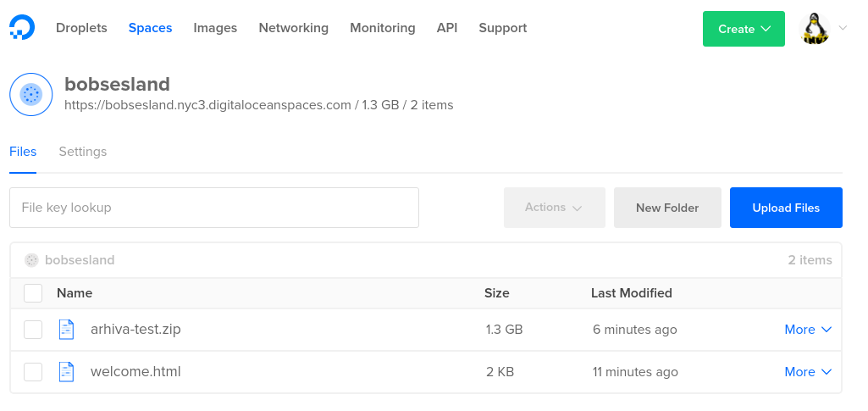The width and height of the screenshot is (868, 411).
Task: Select the welcome.html checkbox
Action: click(33, 372)
